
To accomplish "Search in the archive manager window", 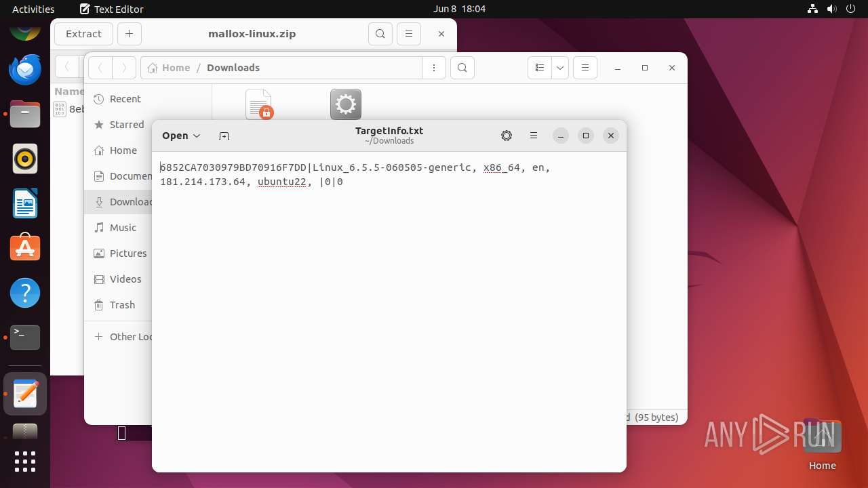I will click(x=380, y=34).
